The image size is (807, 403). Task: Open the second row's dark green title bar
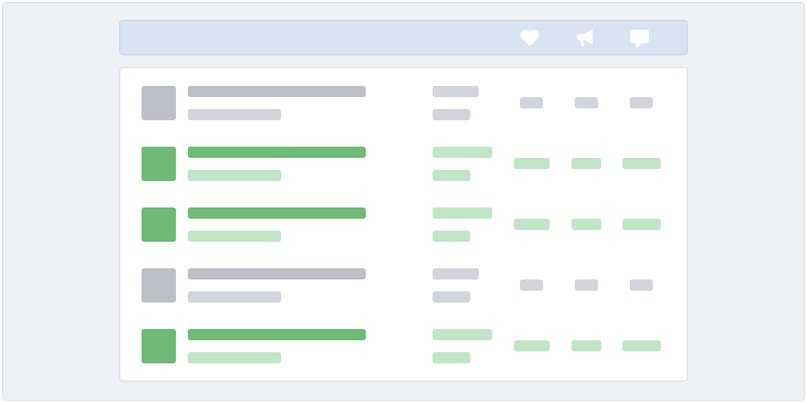pos(277,153)
